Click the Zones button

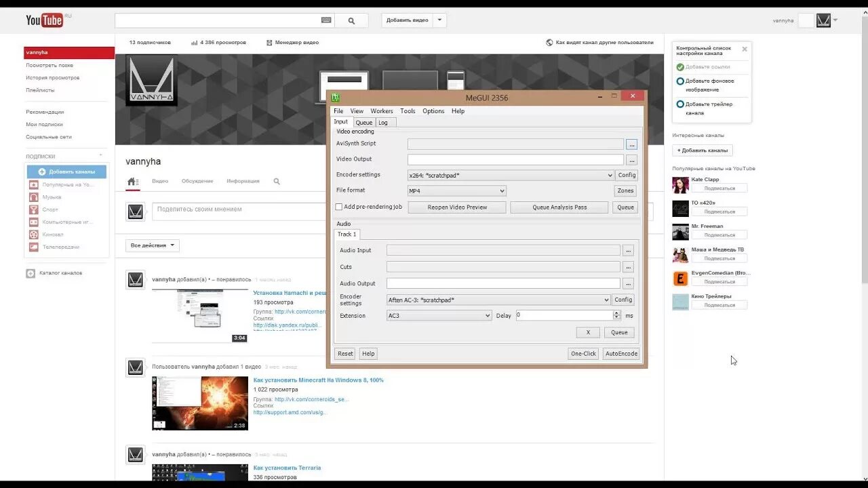tap(625, 191)
